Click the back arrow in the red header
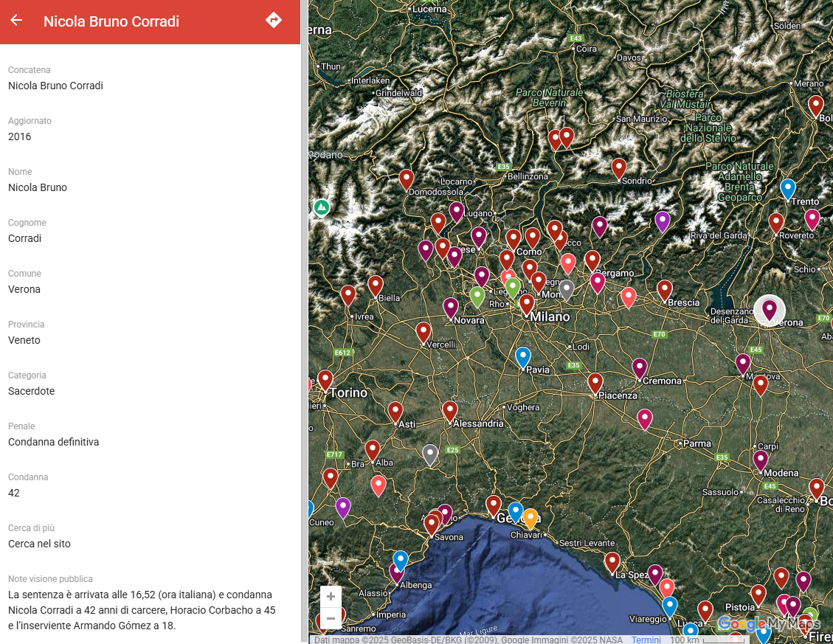The image size is (833, 644). coord(16,21)
